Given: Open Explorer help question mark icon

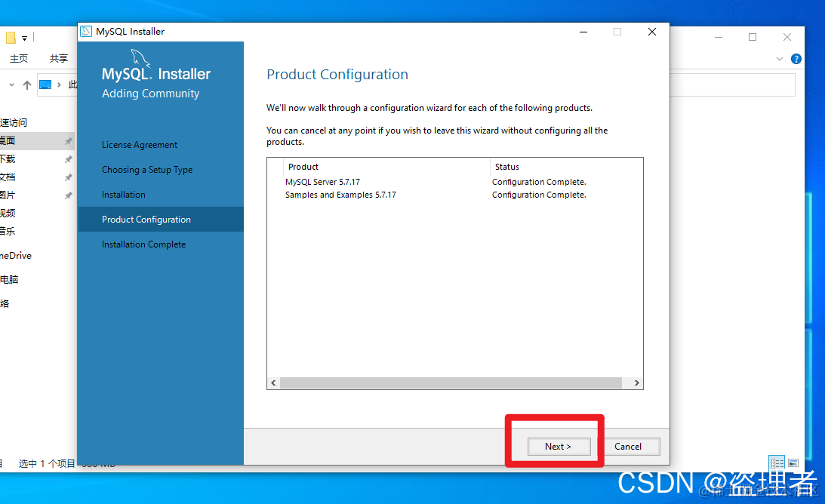Looking at the screenshot, I should [x=796, y=59].
